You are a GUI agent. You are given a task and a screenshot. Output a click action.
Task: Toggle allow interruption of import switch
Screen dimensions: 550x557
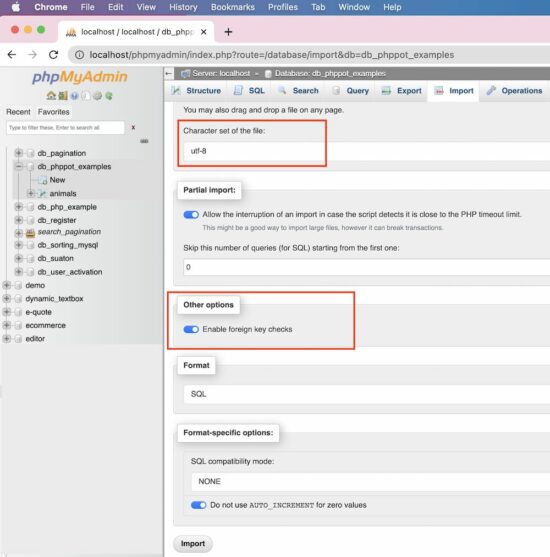(x=191, y=215)
